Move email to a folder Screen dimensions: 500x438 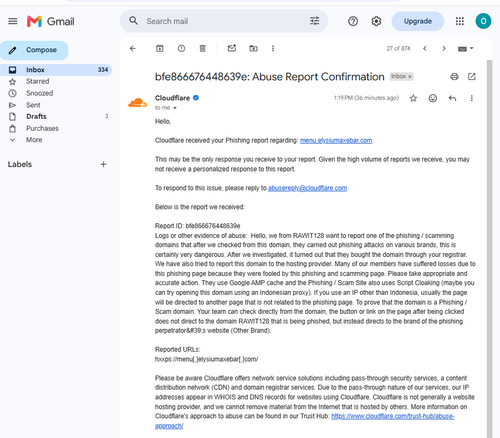[x=253, y=49]
